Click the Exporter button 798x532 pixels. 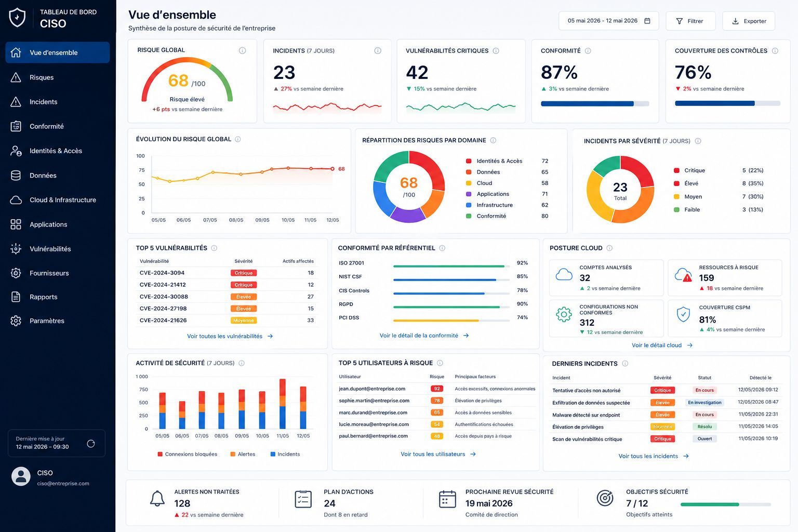[749, 21]
